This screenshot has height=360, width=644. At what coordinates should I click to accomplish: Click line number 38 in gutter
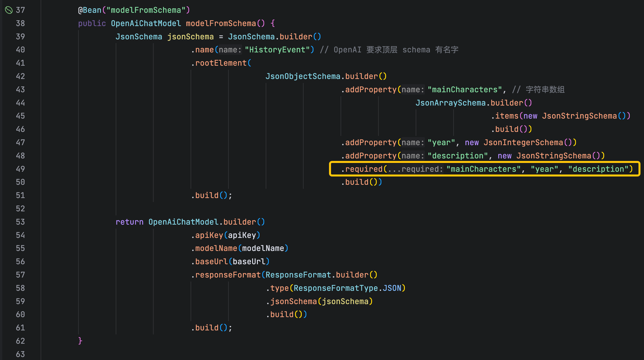(20, 23)
